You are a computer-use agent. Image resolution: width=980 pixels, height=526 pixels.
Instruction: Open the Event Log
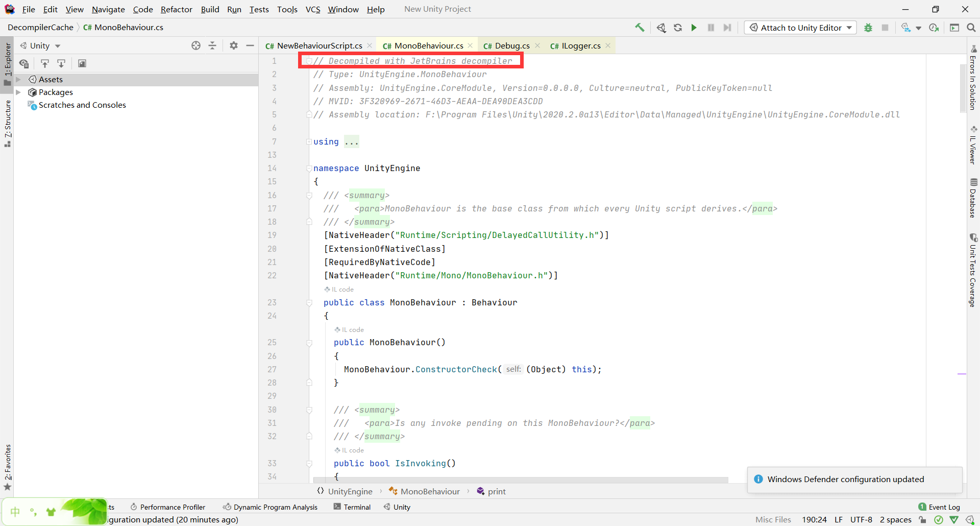tap(939, 507)
